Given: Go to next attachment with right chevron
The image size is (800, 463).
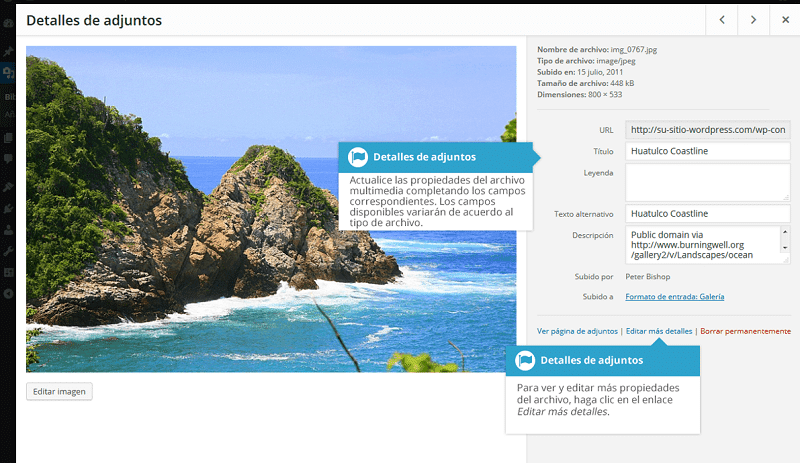Looking at the screenshot, I should point(753,20).
